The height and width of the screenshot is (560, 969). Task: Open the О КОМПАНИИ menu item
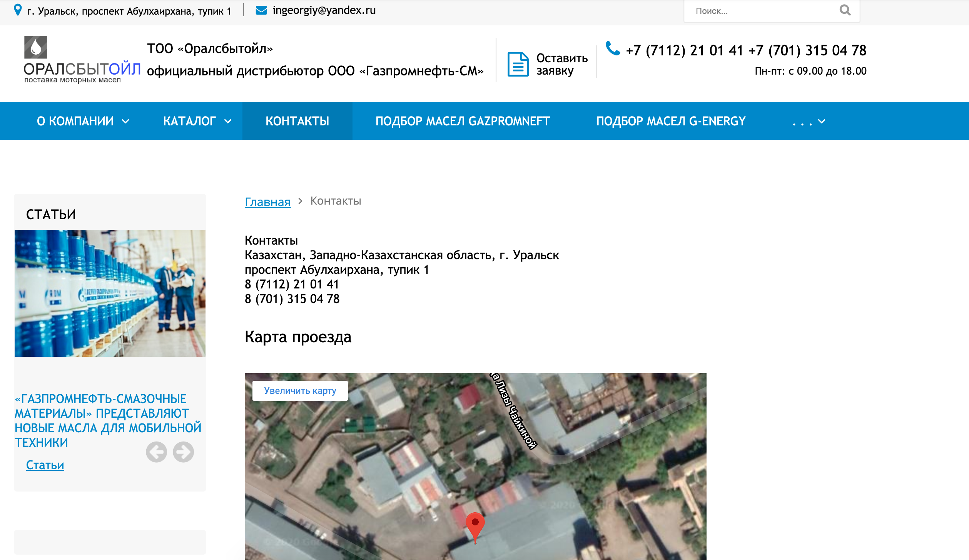click(x=75, y=121)
